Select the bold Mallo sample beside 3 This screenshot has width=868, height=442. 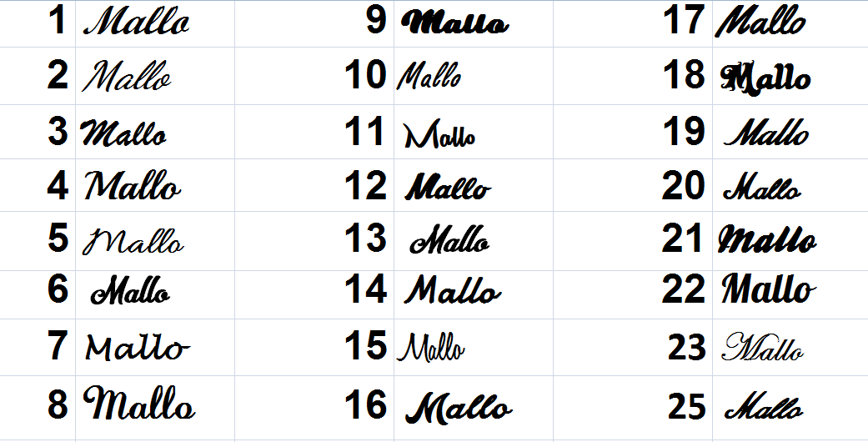123,133
